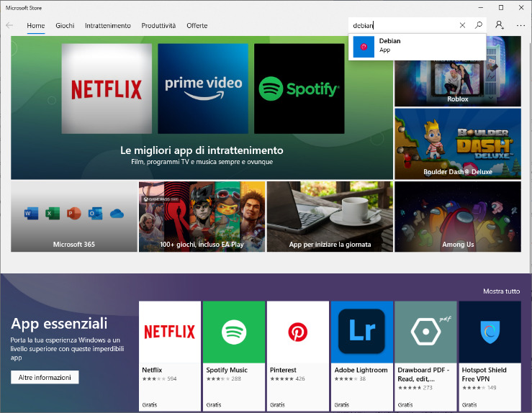Open the Spotify banner tile
The image size is (532, 413).
(299, 88)
